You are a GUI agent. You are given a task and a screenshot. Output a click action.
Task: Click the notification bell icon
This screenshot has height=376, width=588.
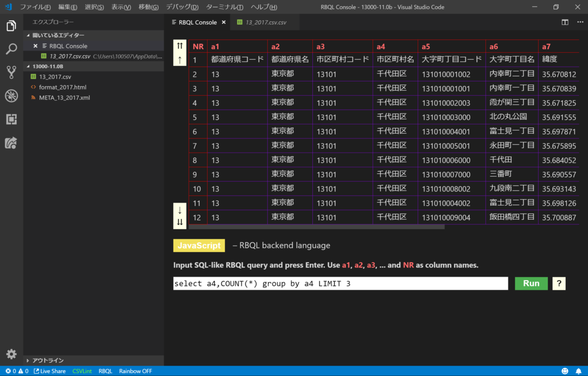click(x=579, y=371)
